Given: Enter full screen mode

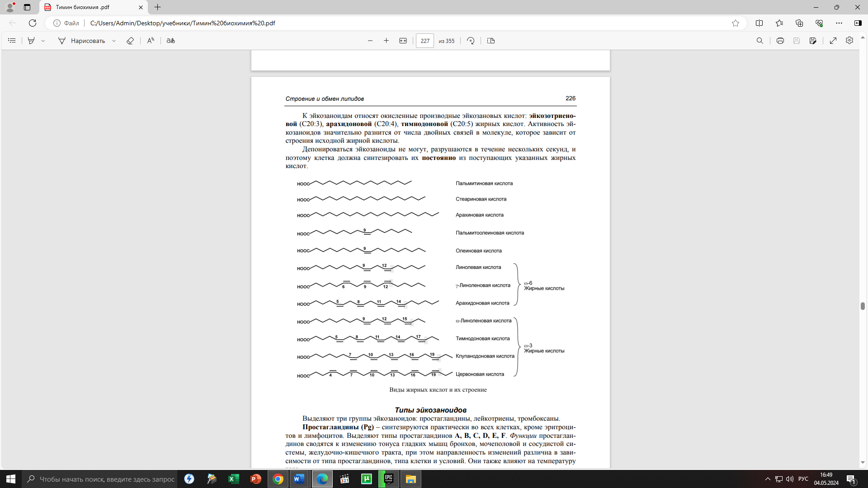Looking at the screenshot, I should (833, 41).
